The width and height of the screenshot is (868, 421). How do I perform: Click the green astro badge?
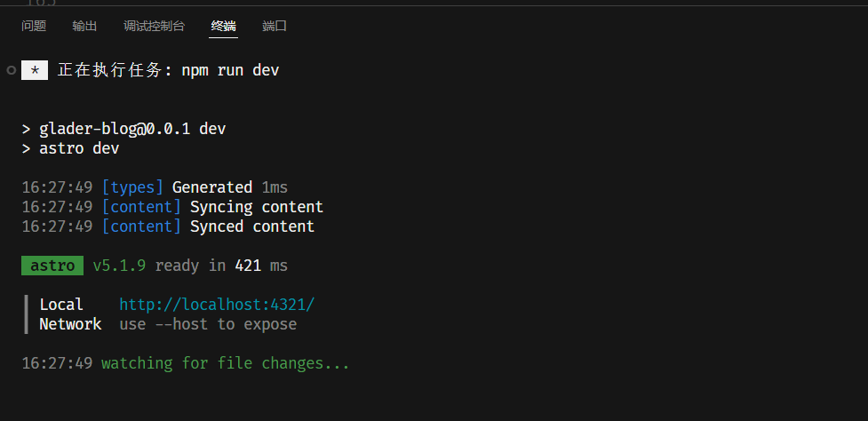tap(52, 266)
